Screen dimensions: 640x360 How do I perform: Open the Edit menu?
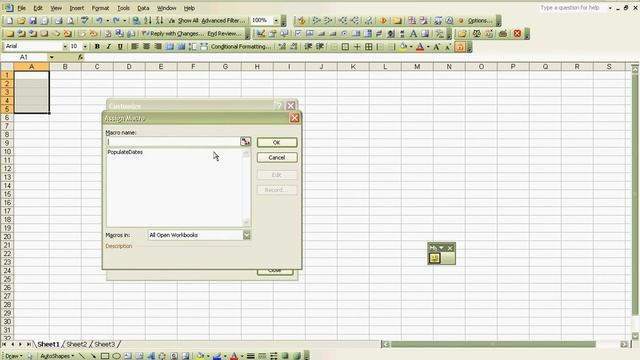38,8
